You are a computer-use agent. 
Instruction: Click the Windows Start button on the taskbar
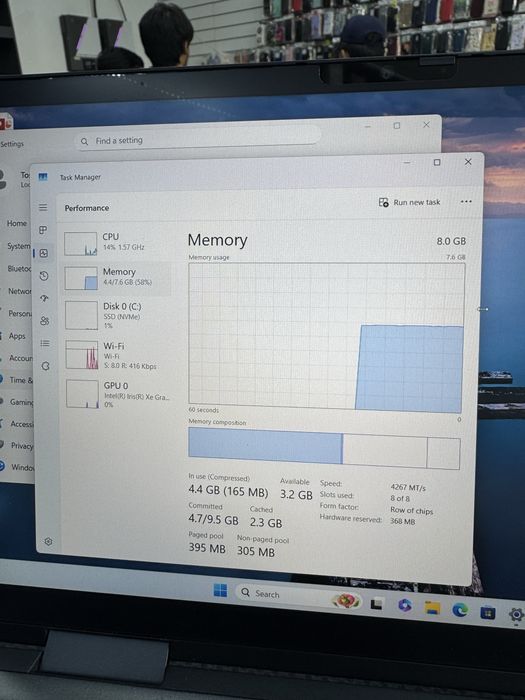click(x=220, y=590)
